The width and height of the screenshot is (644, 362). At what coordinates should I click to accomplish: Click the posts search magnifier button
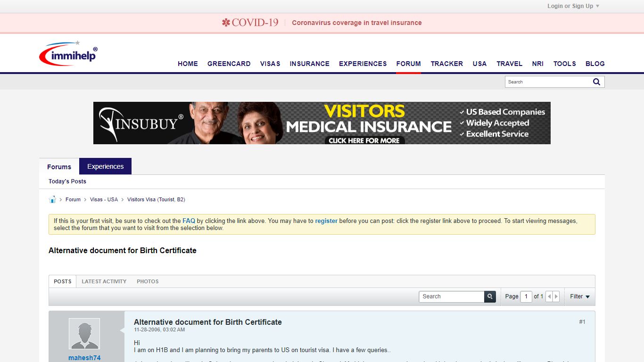[490, 296]
